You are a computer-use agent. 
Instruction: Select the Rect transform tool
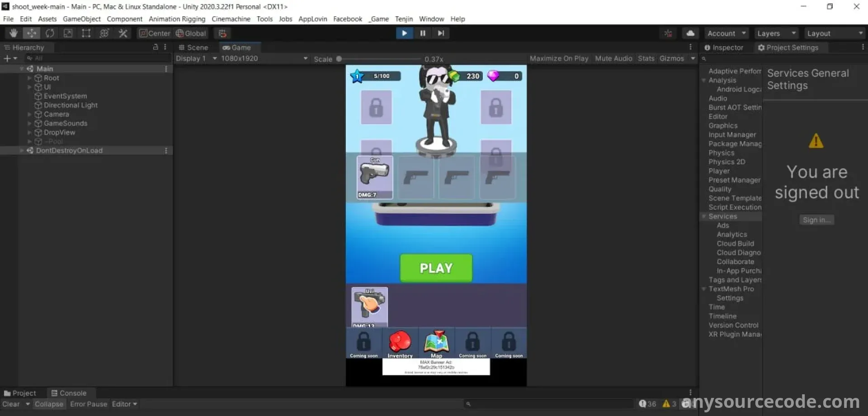click(86, 33)
